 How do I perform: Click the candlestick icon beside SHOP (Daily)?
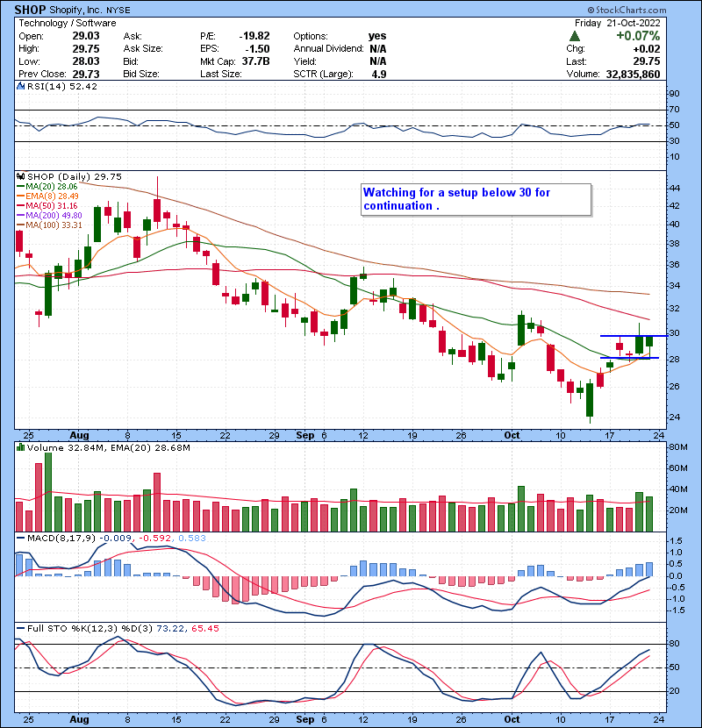(x=20, y=176)
